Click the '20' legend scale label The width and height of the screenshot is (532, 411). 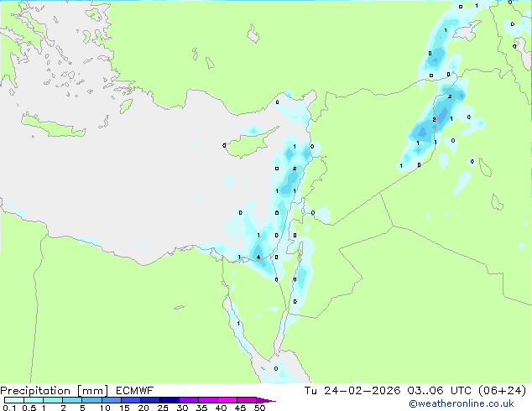click(x=143, y=408)
